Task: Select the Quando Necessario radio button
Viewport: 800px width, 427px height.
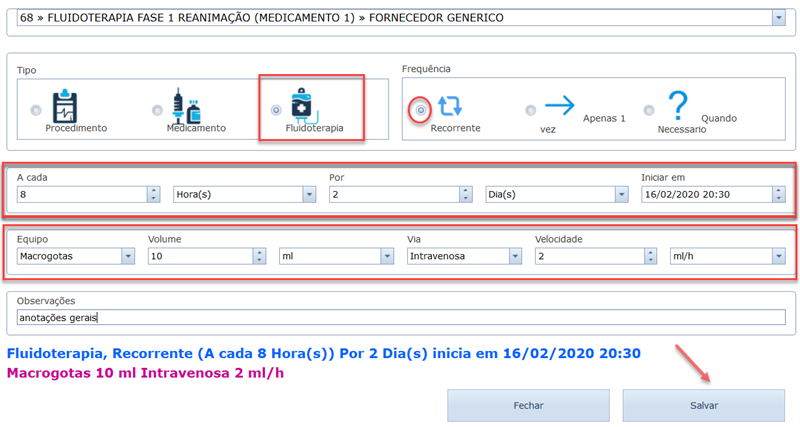Action: coord(648,110)
